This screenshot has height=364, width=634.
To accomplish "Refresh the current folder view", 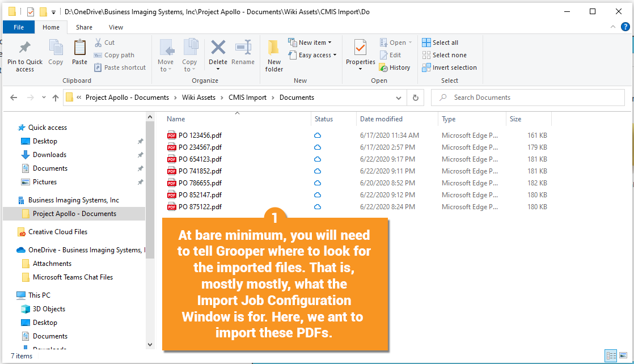I will coord(416,98).
